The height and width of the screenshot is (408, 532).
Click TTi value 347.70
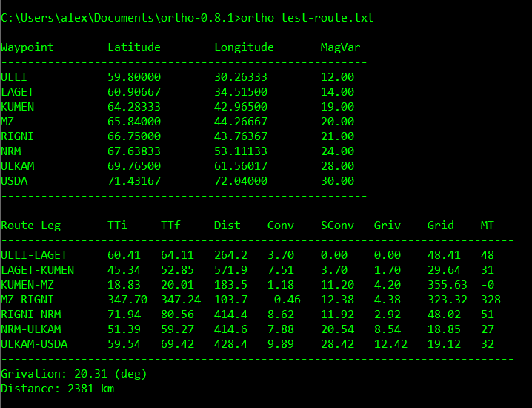click(127, 300)
